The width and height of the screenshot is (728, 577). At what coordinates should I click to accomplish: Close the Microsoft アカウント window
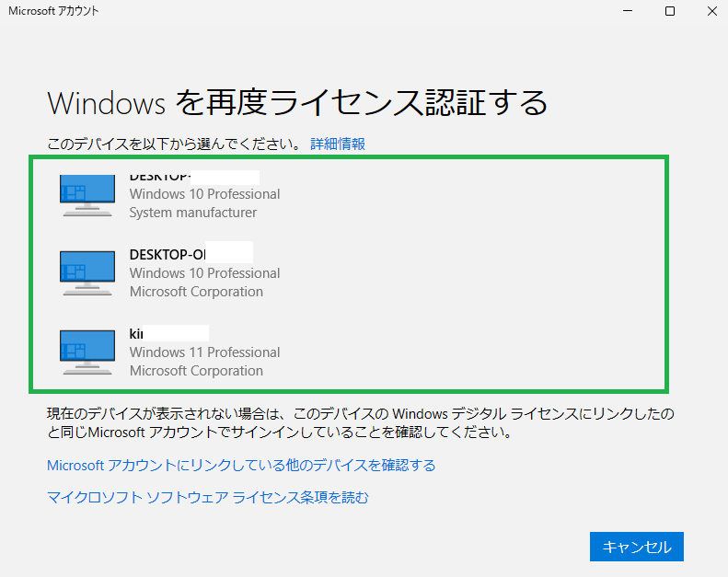pyautogui.click(x=711, y=11)
